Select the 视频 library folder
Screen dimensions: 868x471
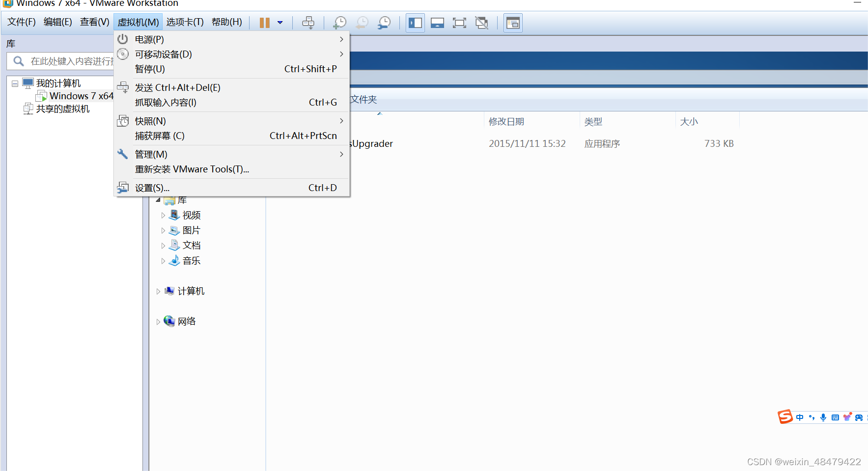point(192,215)
